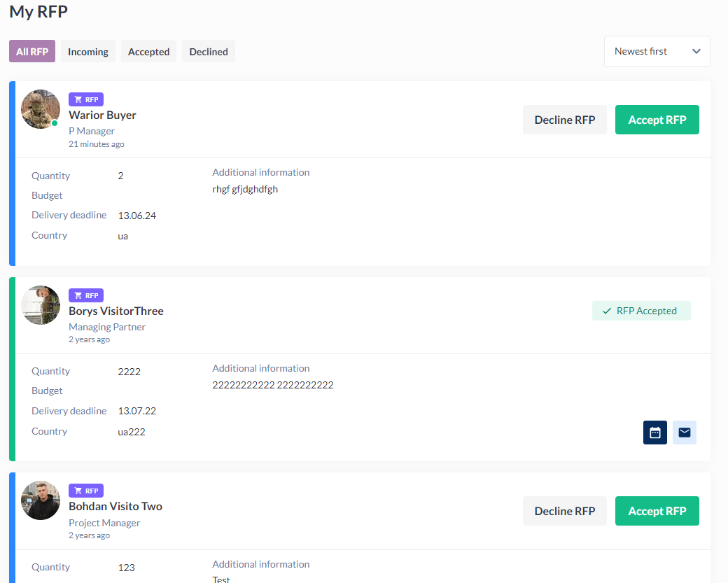This screenshot has height=583, width=728.
Task: Switch to the All RFP tab
Action: click(32, 51)
